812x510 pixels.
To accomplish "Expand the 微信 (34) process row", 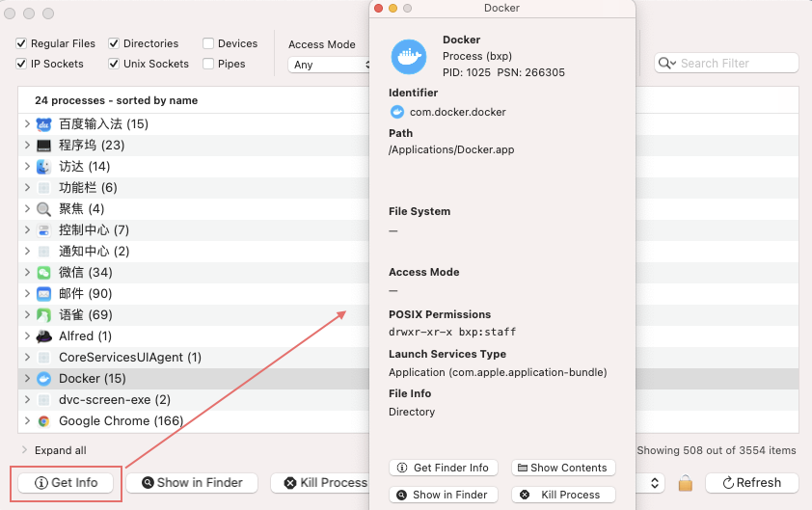I will (27, 273).
